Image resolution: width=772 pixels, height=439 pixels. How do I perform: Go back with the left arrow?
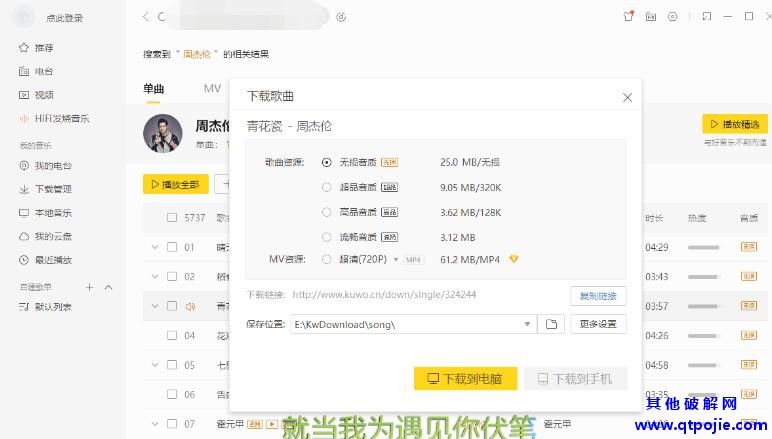(x=146, y=17)
